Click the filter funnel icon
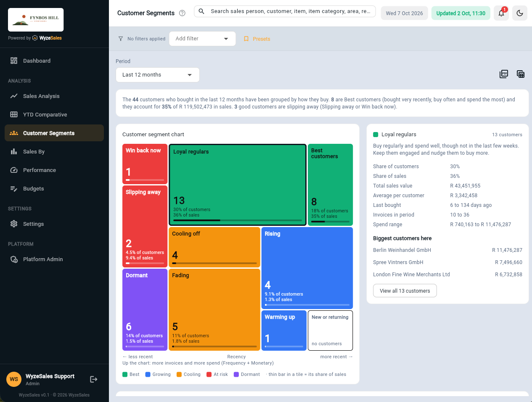This screenshot has height=402, width=532. [x=121, y=39]
